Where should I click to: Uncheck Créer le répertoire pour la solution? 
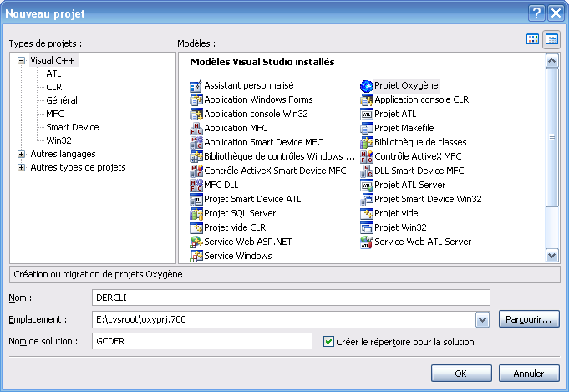point(328,342)
